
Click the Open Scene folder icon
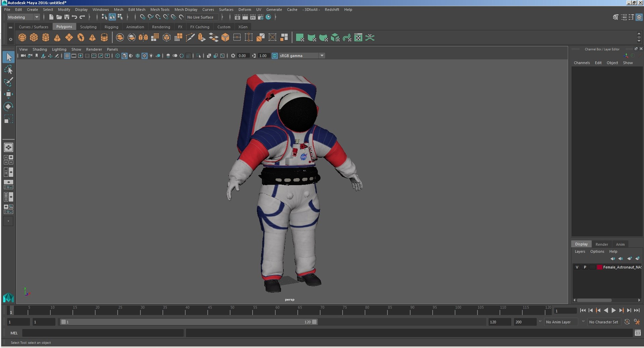(x=59, y=17)
